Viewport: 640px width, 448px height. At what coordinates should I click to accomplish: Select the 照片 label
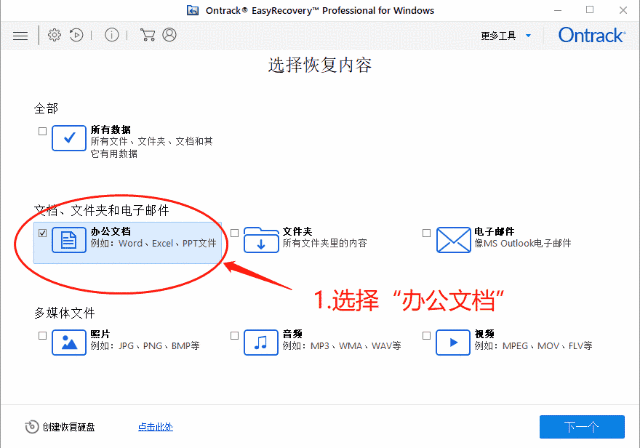coord(100,334)
